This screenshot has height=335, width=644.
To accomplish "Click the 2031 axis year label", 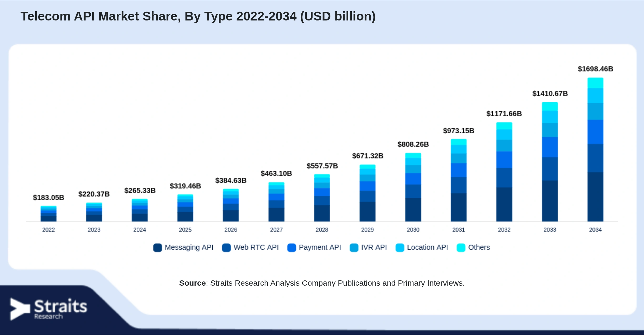I will [x=459, y=230].
